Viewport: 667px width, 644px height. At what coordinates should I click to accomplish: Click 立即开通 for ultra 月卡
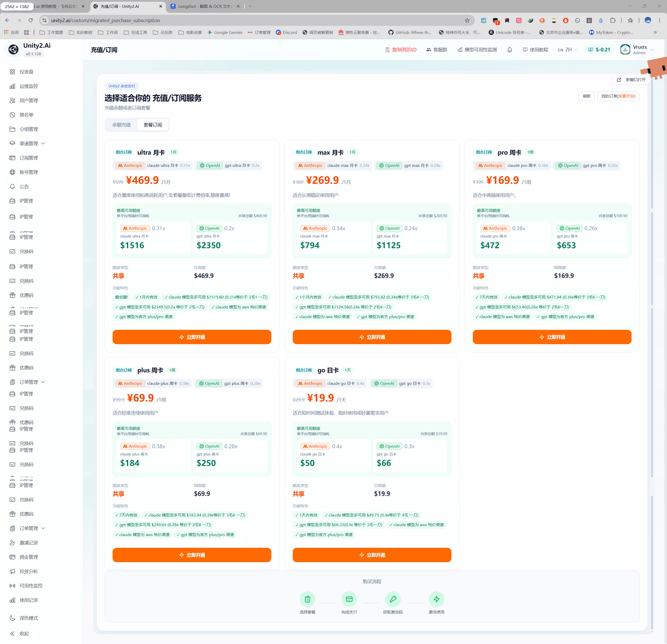click(192, 337)
